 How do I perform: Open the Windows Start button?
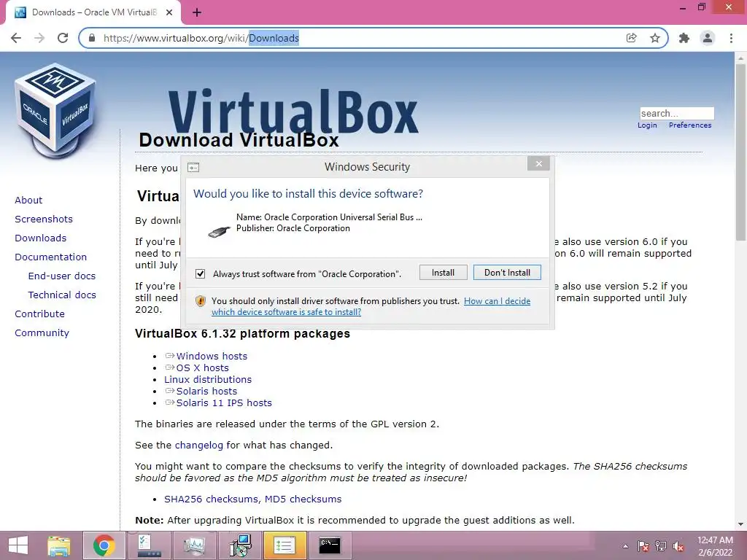pos(18,545)
